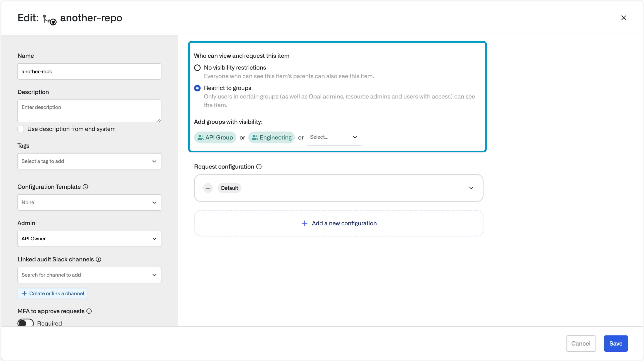The height and width of the screenshot is (361, 644).
Task: Open the Admin dropdown showing API Owner
Action: 89,239
